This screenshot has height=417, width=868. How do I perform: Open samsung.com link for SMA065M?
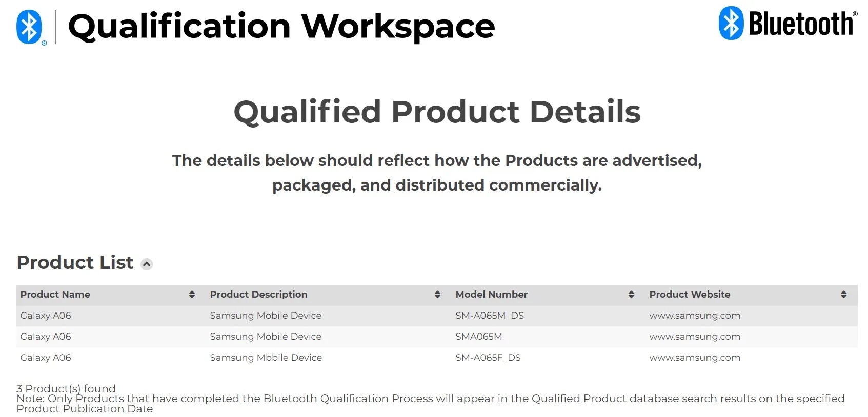(x=695, y=337)
